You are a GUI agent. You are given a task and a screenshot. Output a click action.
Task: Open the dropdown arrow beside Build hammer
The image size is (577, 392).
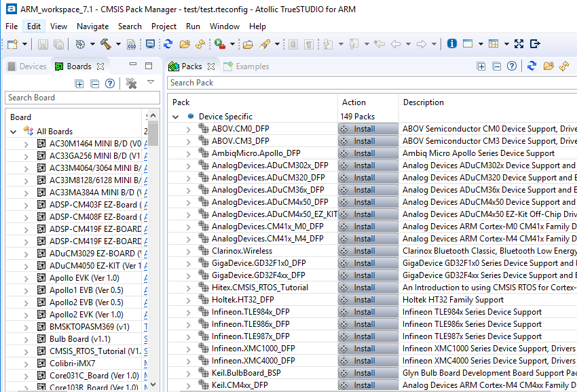pyautogui.click(x=118, y=44)
